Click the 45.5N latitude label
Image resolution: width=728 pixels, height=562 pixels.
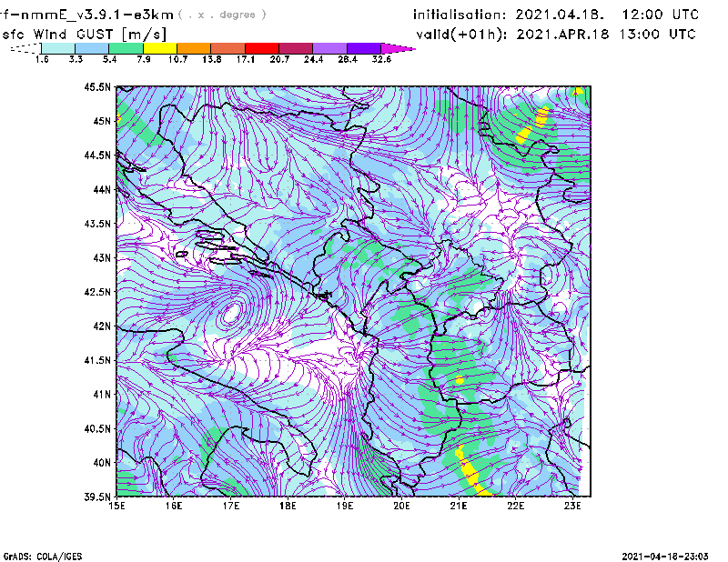point(97,86)
